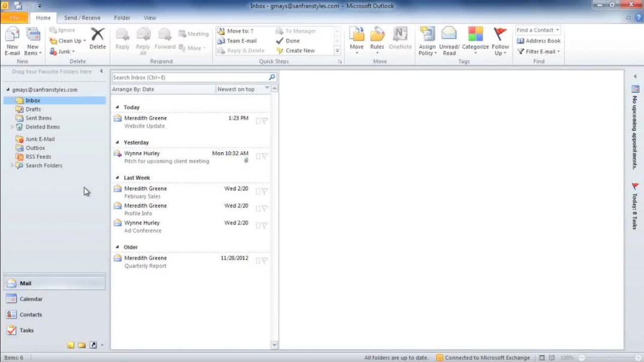Switch to the Send / Receive tab
Image resolution: width=644 pixels, height=362 pixels.
click(x=82, y=18)
